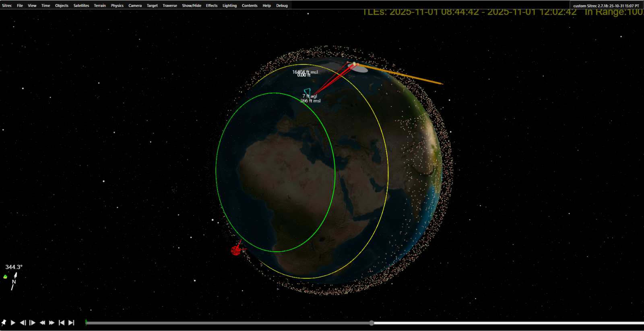Click the fast forward icon
Viewport: 644px width, 331px height.
[x=52, y=323]
